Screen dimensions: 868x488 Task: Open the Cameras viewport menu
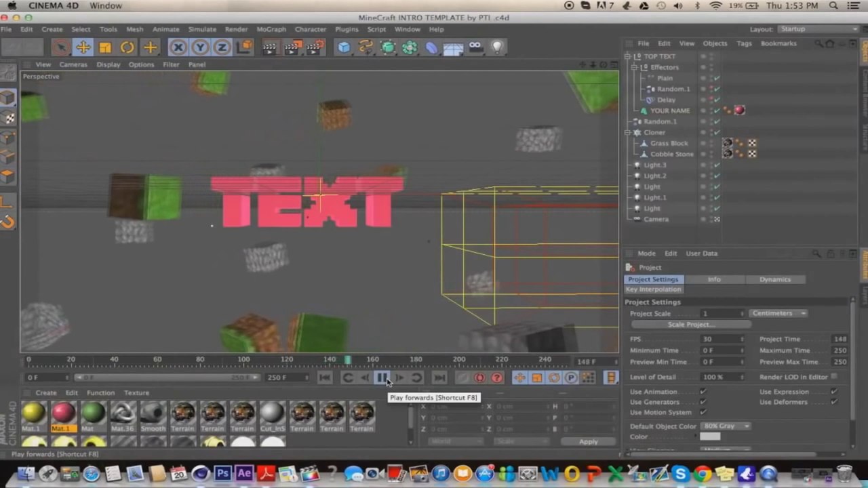(x=73, y=64)
